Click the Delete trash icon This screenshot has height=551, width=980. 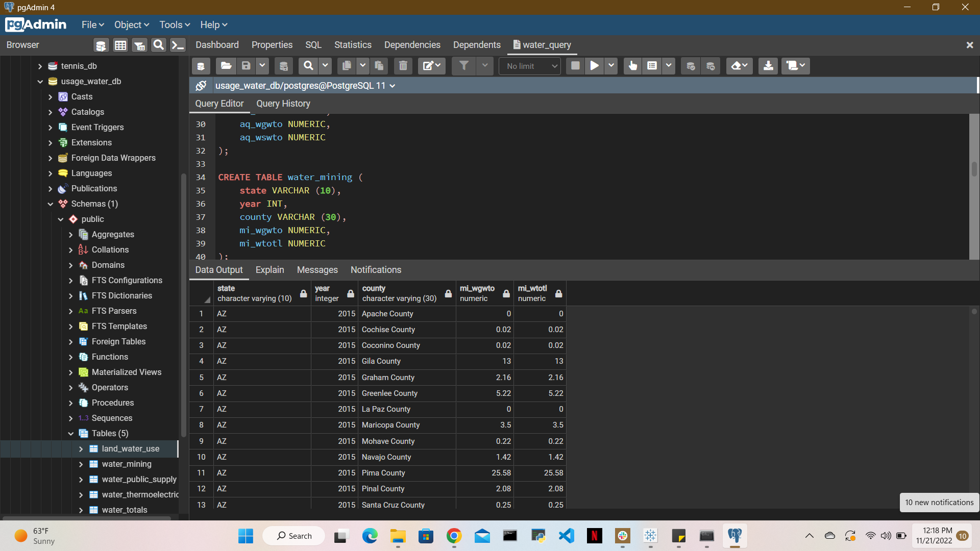tap(403, 66)
